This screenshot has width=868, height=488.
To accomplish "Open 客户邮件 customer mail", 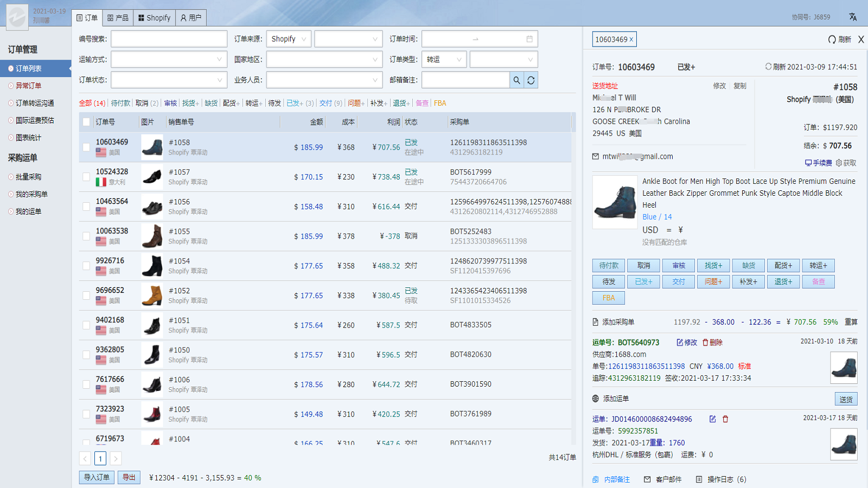I will pos(662,479).
